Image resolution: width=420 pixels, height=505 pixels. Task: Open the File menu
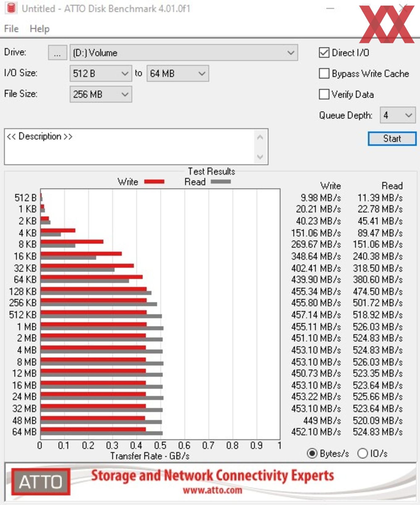[11, 29]
